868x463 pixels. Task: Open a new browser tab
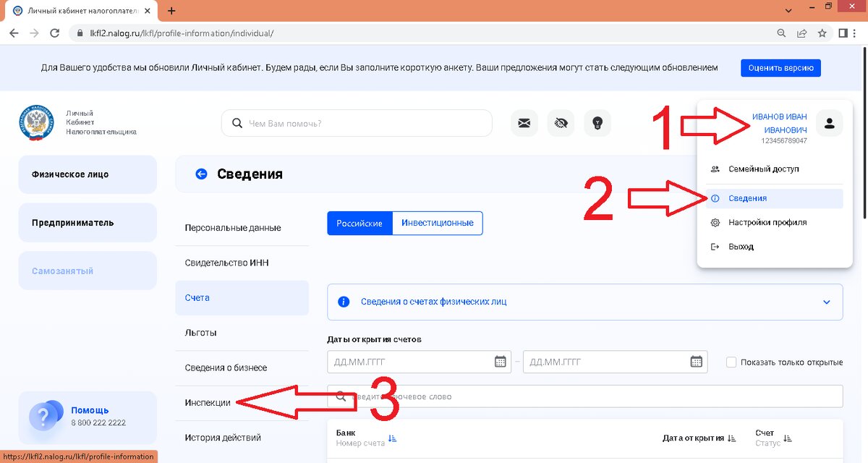tap(171, 12)
